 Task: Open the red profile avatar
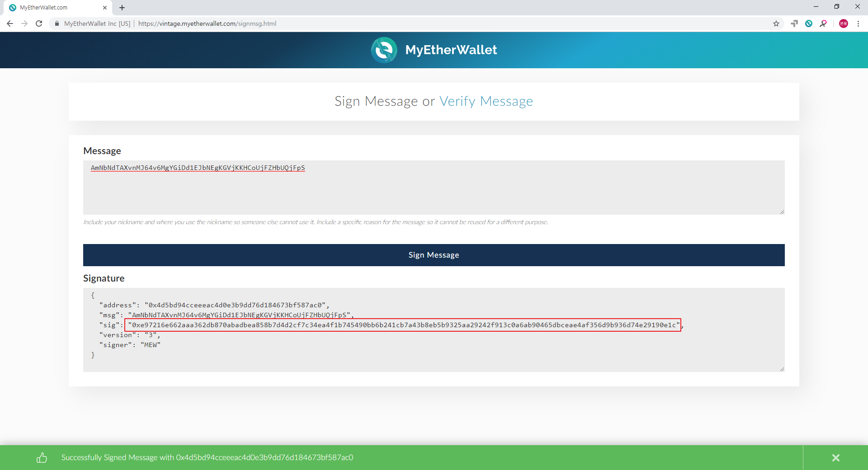point(844,23)
